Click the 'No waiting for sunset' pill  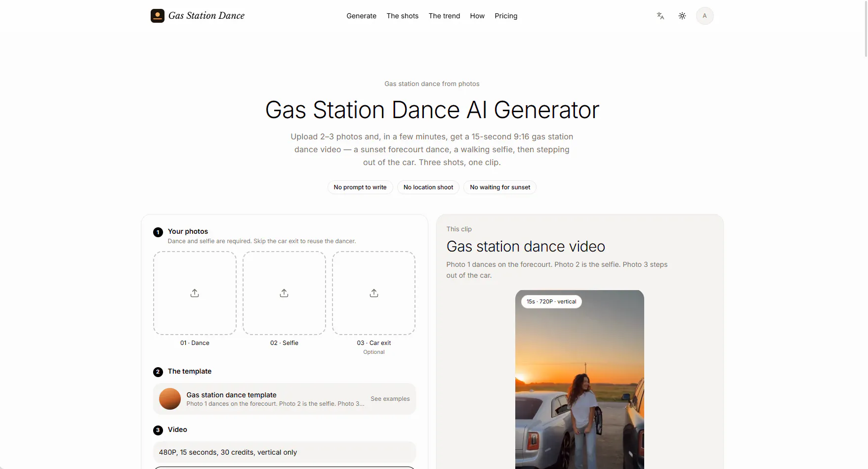click(x=500, y=187)
